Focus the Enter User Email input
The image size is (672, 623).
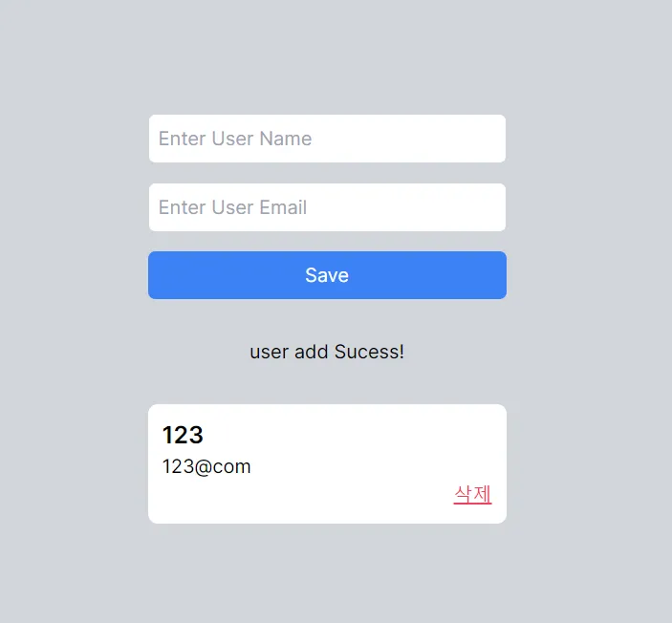click(327, 207)
